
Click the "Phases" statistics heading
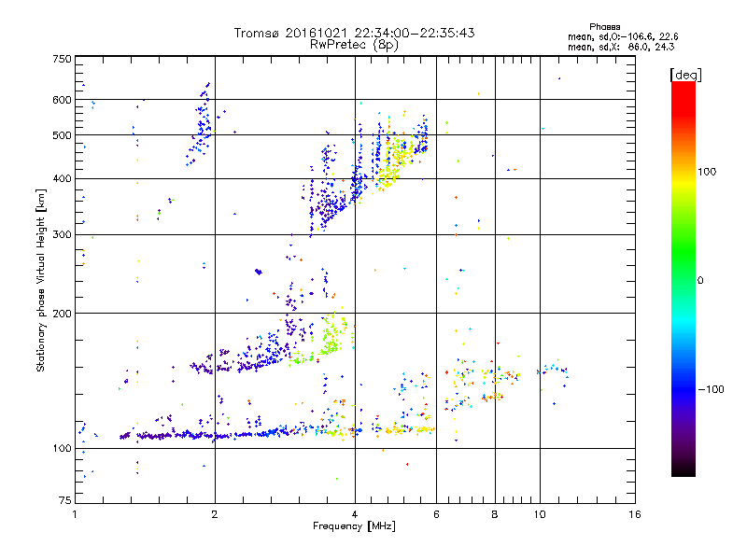604,27
